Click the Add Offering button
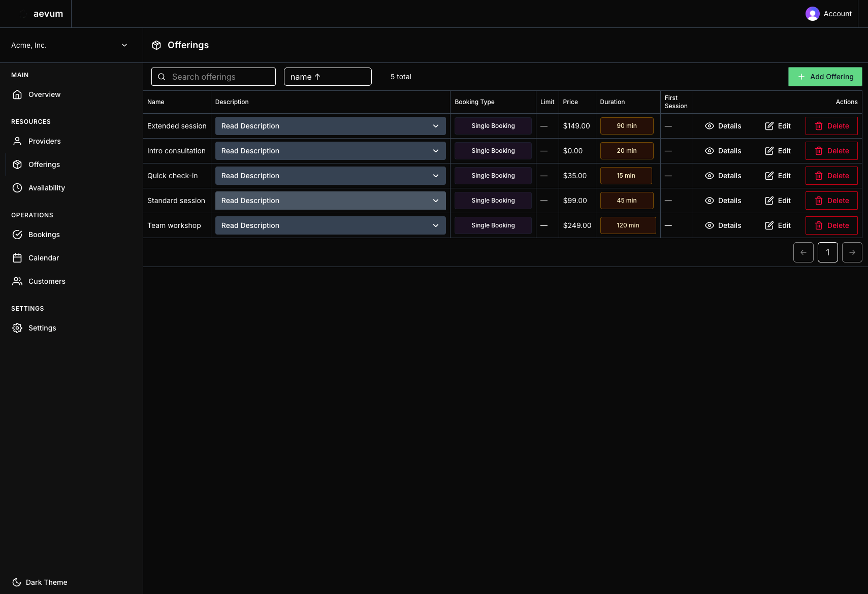The width and height of the screenshot is (868, 594). point(825,77)
